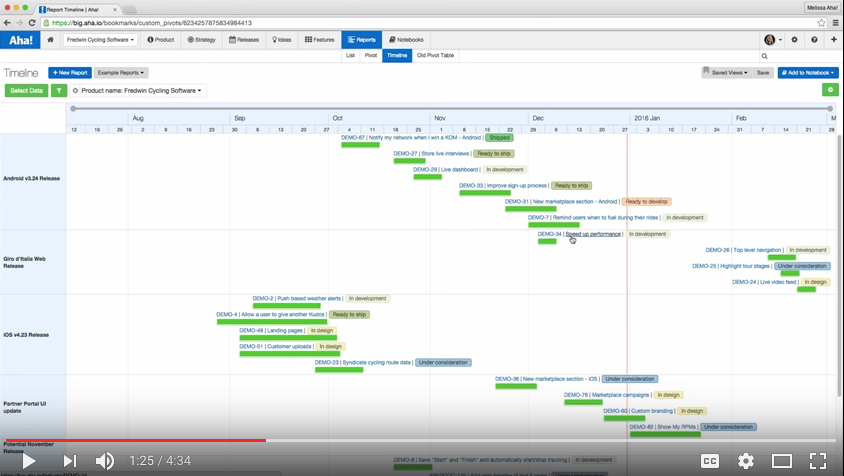Screen dimensions: 844x476
Task: Enter fullscreen video mode
Action: tap(818, 461)
